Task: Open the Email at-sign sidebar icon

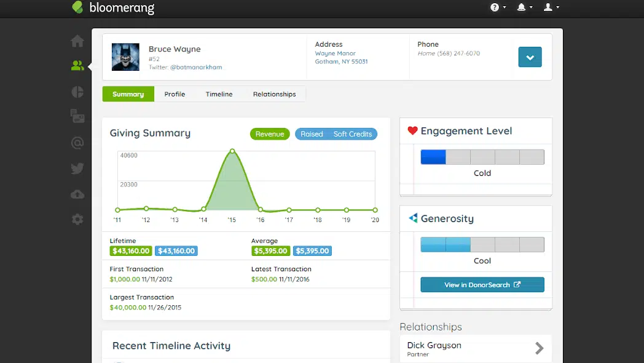Action: pyautogui.click(x=77, y=143)
